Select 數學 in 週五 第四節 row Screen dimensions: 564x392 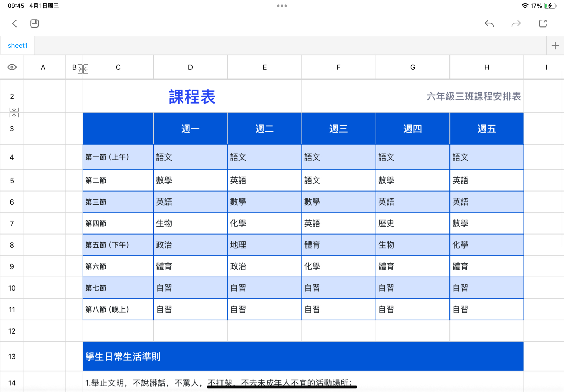click(487, 224)
